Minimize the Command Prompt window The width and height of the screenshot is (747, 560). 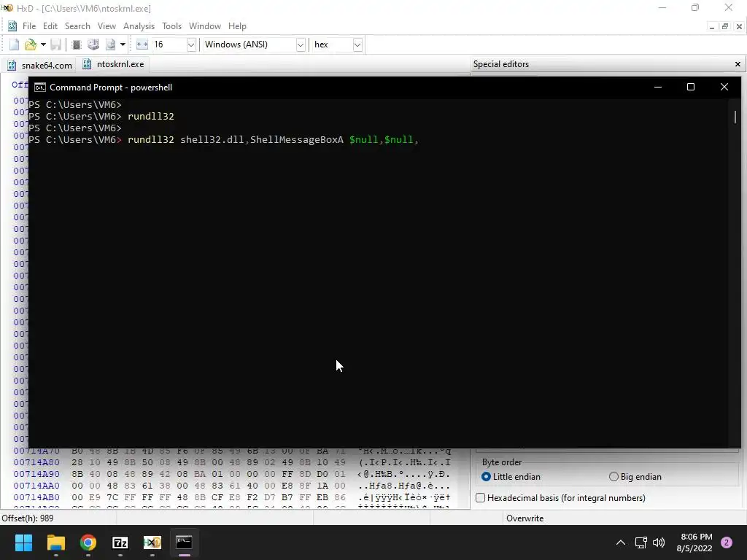[658, 87]
